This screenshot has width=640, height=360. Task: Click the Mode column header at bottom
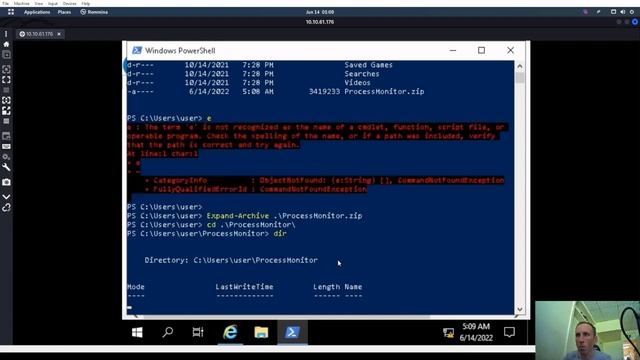click(x=136, y=287)
